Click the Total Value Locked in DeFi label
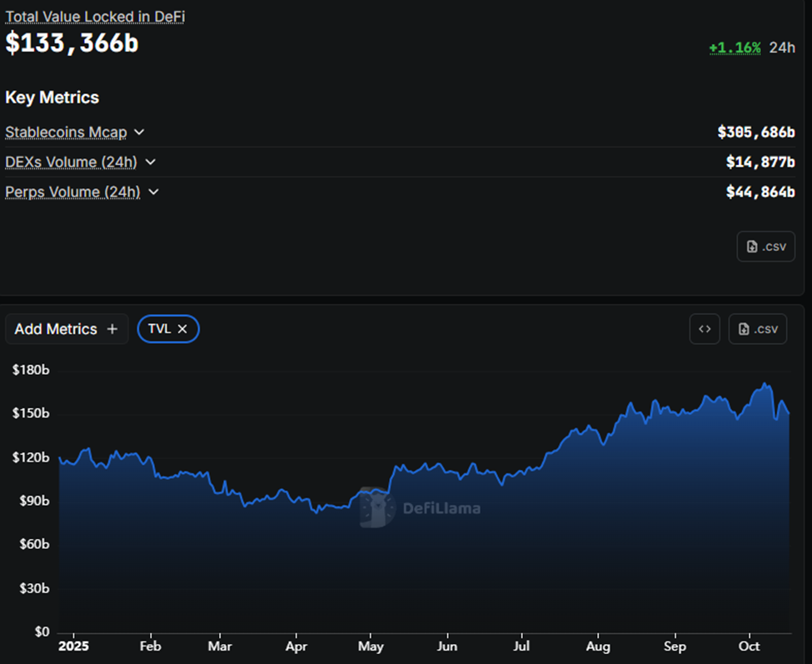This screenshot has width=812, height=664. pos(94,17)
